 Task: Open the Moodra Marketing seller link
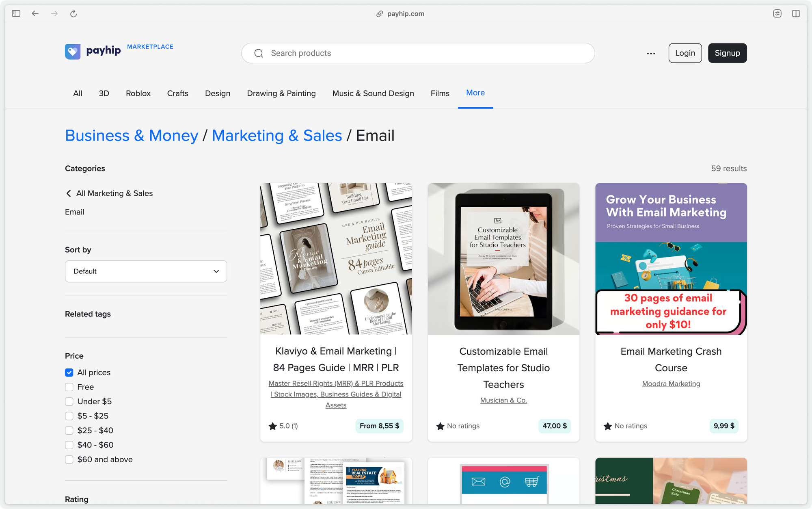point(671,383)
